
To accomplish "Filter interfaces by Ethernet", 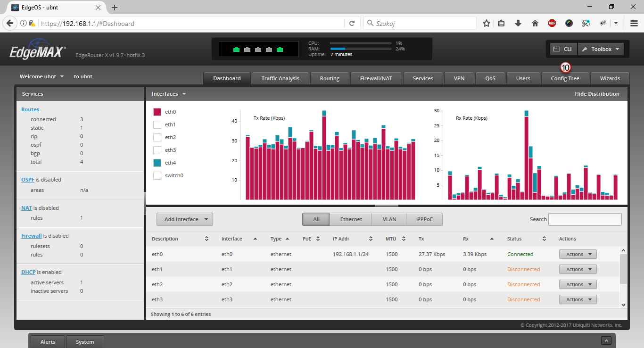I will pos(351,219).
